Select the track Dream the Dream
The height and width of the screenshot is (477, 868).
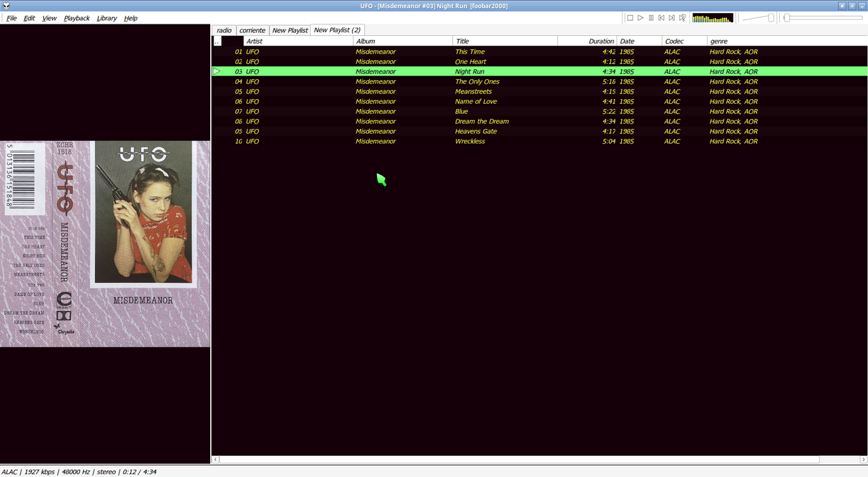539,121
